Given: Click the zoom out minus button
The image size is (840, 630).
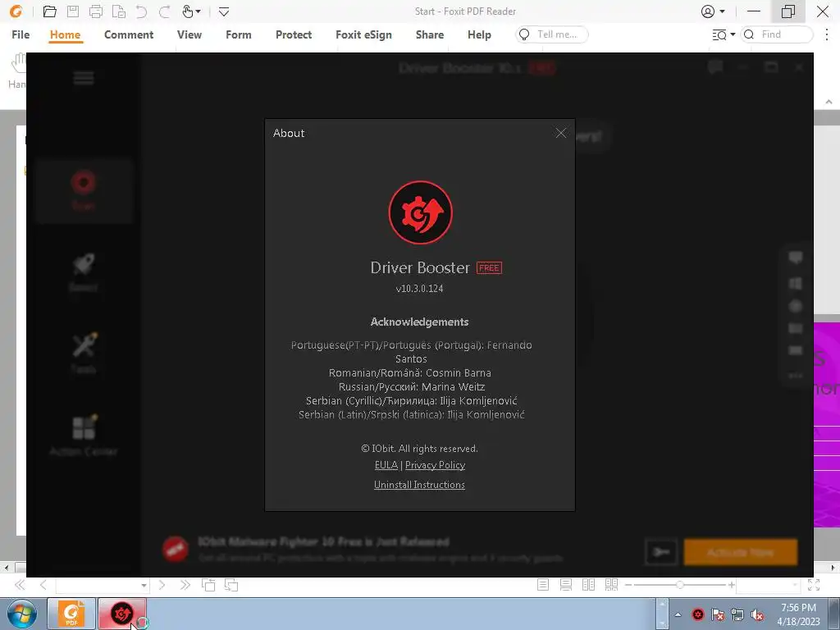Looking at the screenshot, I should click(x=628, y=585).
